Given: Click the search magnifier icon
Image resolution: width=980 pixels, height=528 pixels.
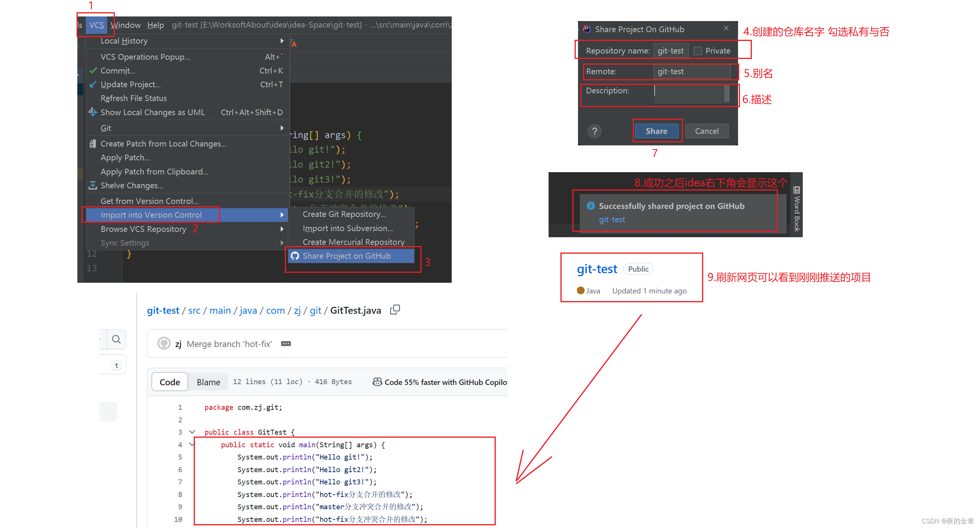Looking at the screenshot, I should coord(116,339).
